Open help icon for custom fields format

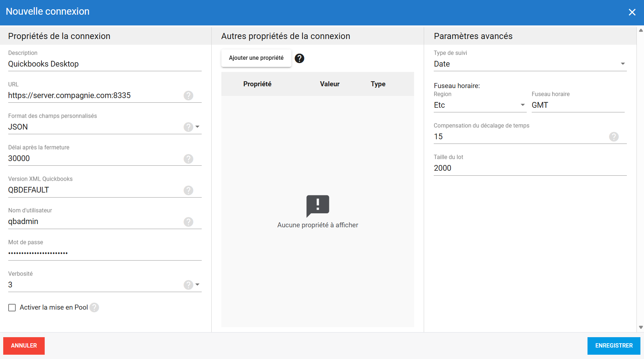click(x=188, y=127)
